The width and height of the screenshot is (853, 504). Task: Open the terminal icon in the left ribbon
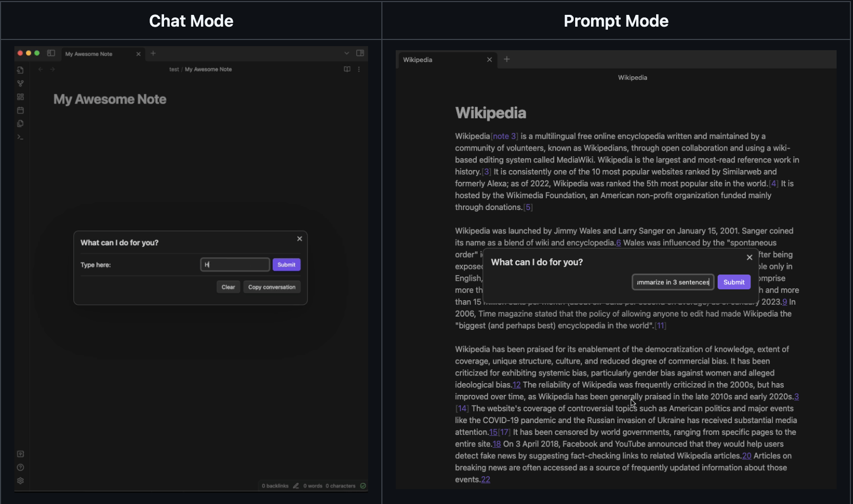[21, 137]
